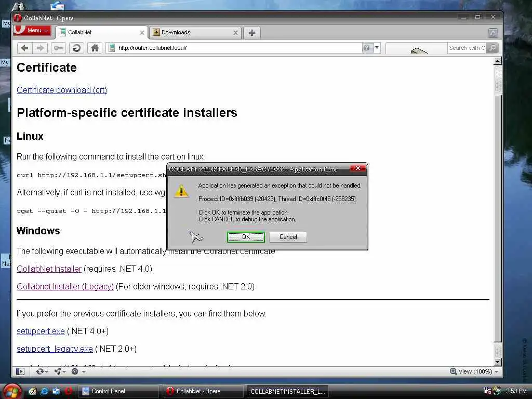Click the security badge in address bar

pyautogui.click(x=367, y=48)
